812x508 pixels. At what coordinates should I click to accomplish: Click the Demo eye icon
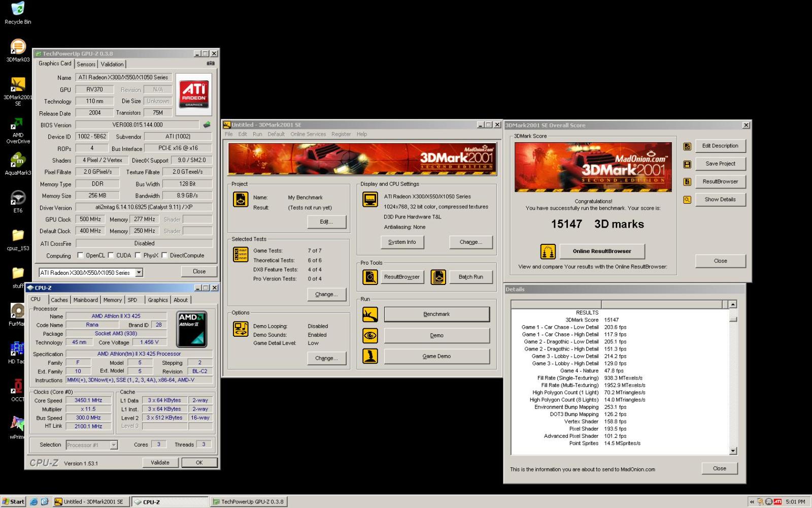point(370,335)
